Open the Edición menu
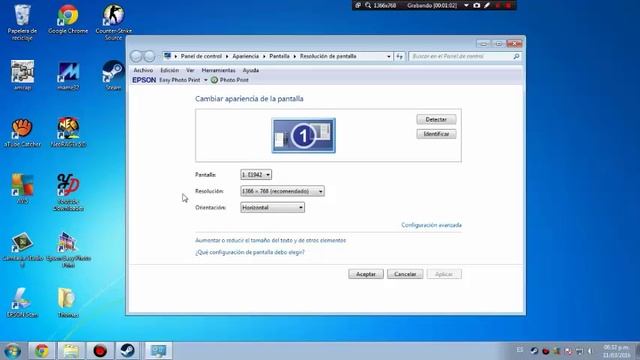Viewport: 640px width, 360px height. point(169,70)
